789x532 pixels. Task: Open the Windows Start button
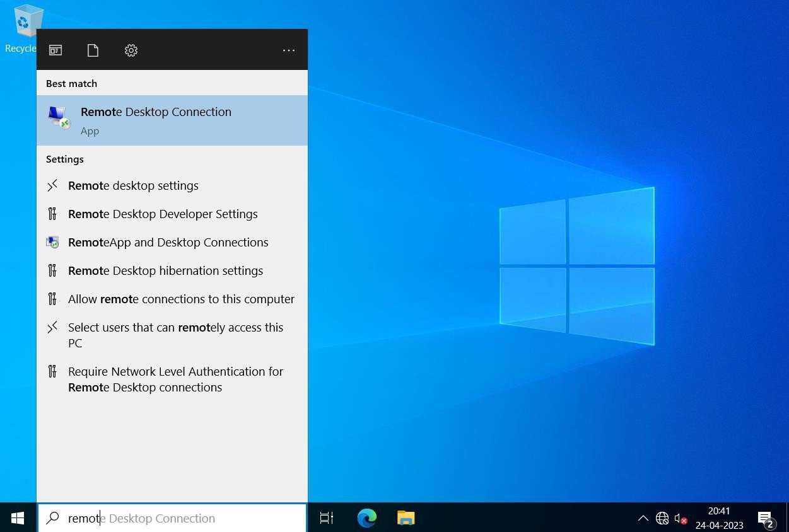(x=18, y=518)
